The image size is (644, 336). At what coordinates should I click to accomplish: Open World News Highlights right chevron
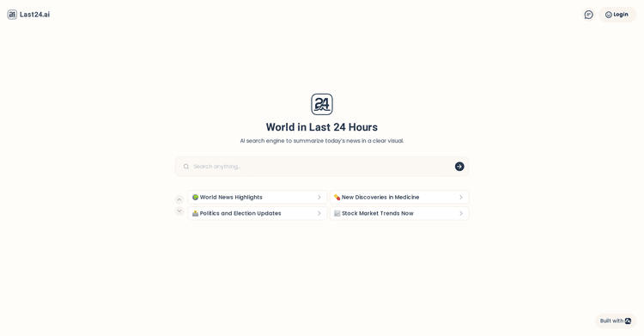click(x=319, y=198)
